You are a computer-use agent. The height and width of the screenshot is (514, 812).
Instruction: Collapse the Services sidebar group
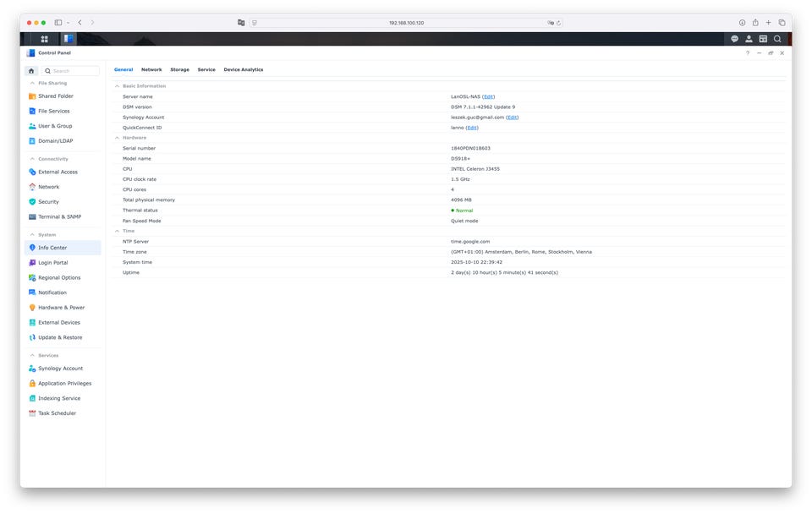click(x=32, y=356)
